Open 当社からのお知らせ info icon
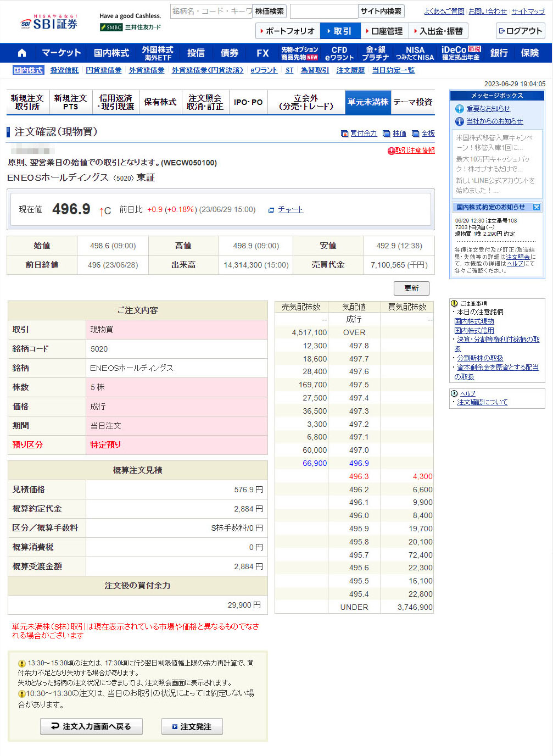This screenshot has width=553, height=756. [x=460, y=121]
